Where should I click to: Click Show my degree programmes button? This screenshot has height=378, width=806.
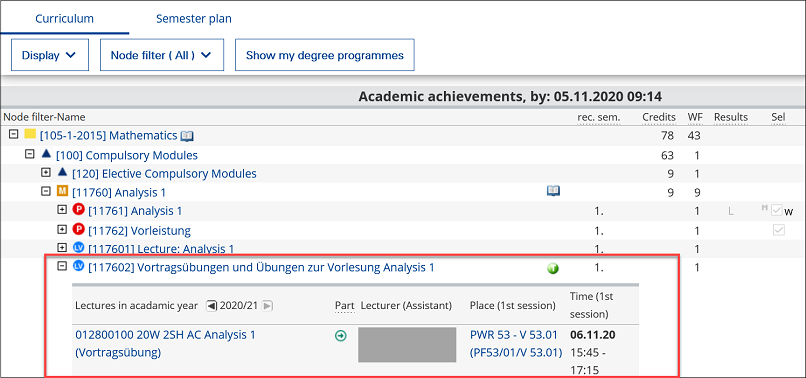[x=325, y=55]
